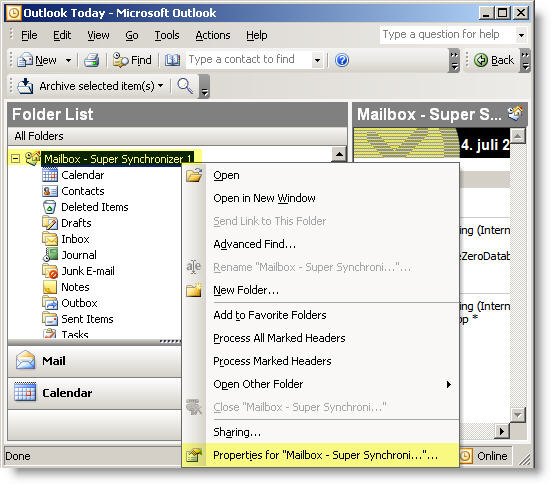Select Mailbox - Super Synchronizer 1 folder
Screen dimensions: 551x484
click(117, 159)
